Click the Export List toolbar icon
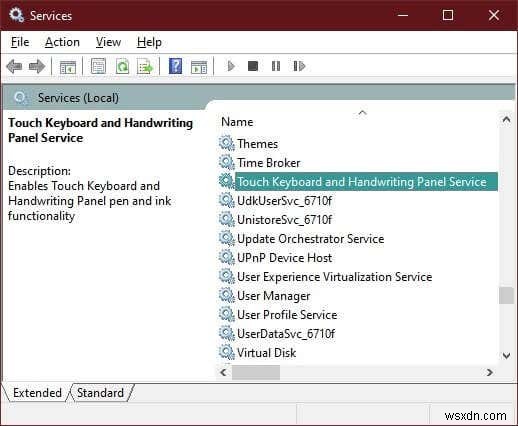The height and width of the screenshot is (426, 518). 145,66
